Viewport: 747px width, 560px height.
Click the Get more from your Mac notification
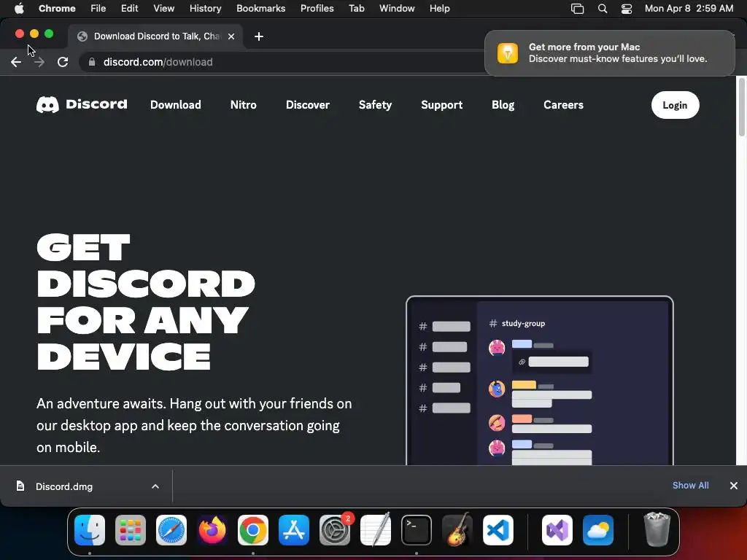click(x=609, y=52)
